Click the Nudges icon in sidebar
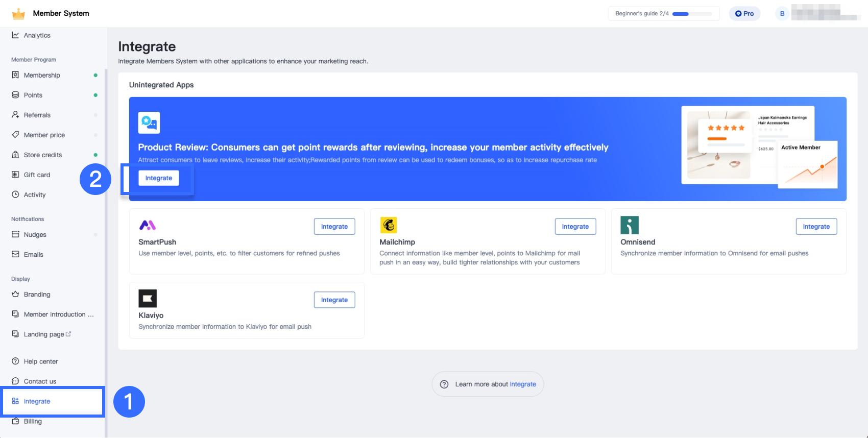 [x=15, y=234]
